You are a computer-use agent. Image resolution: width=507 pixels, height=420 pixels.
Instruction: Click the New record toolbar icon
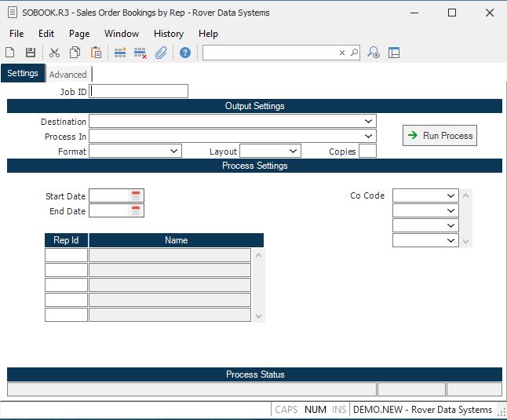tap(10, 53)
